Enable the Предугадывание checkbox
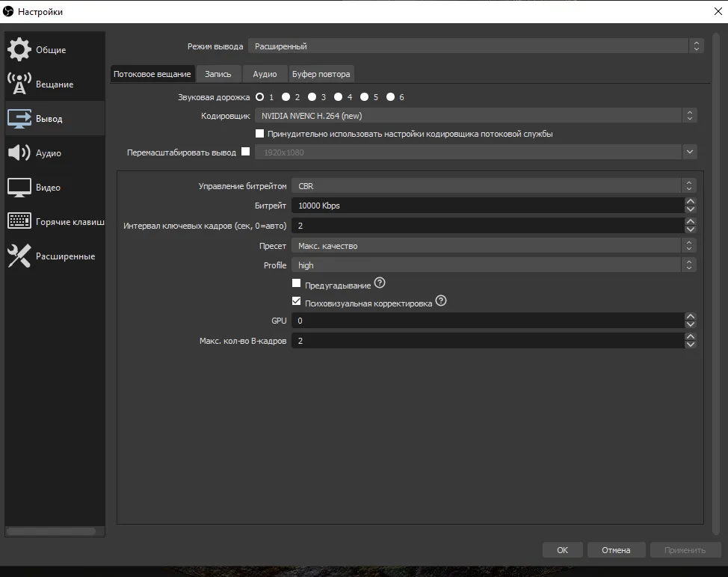 coord(296,283)
